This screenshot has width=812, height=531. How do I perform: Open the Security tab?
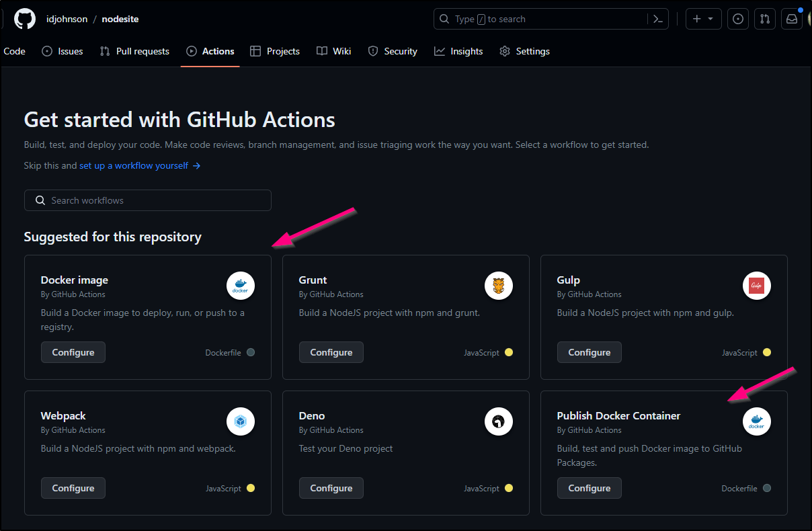click(393, 51)
